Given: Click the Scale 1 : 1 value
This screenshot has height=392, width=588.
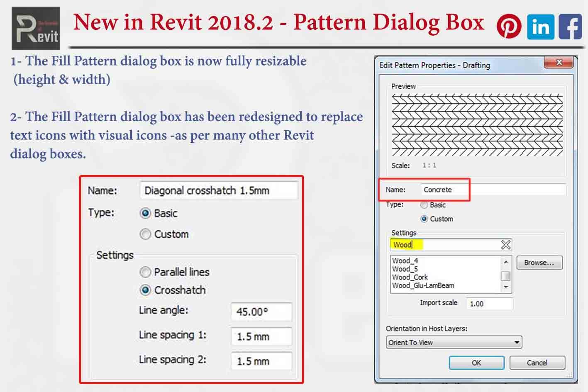Looking at the screenshot, I should (429, 165).
